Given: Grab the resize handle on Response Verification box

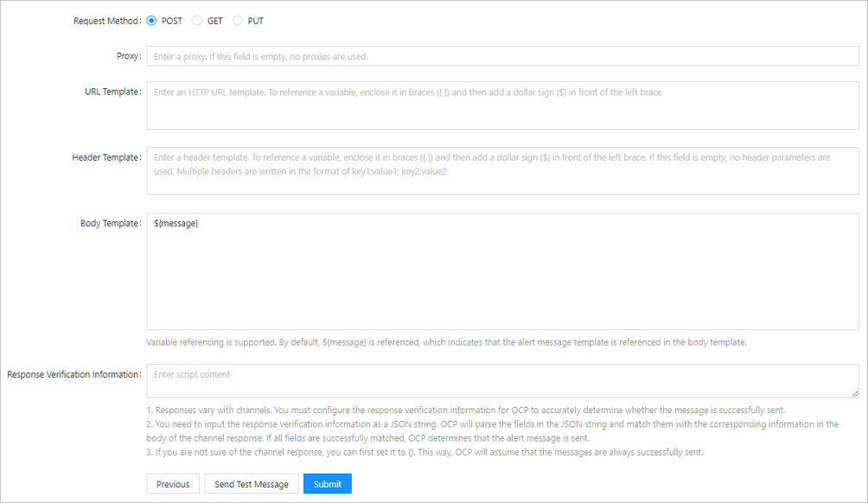Looking at the screenshot, I should point(854,393).
